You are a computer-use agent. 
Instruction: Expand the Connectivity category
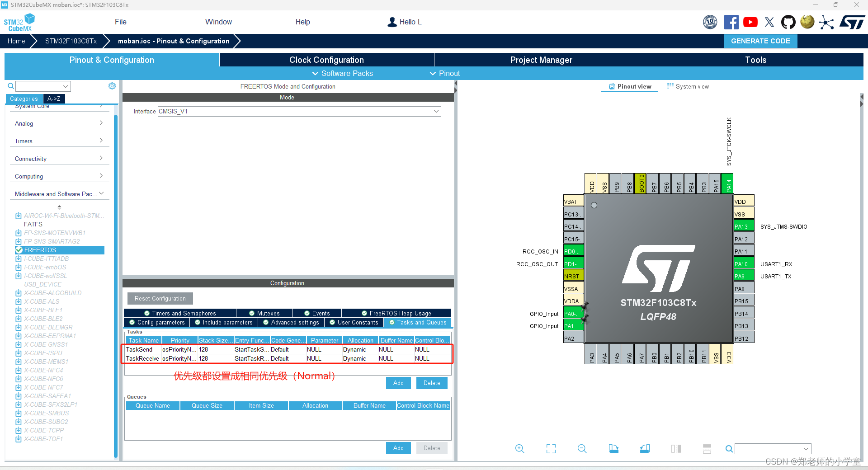(59, 159)
